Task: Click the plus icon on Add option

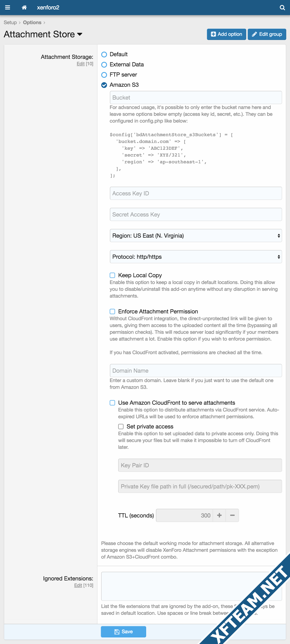Action: [213, 34]
